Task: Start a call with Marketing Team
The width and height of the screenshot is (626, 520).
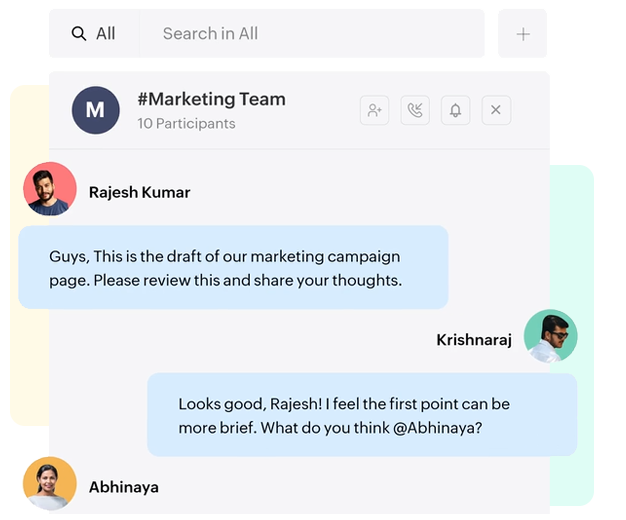Action: (415, 110)
